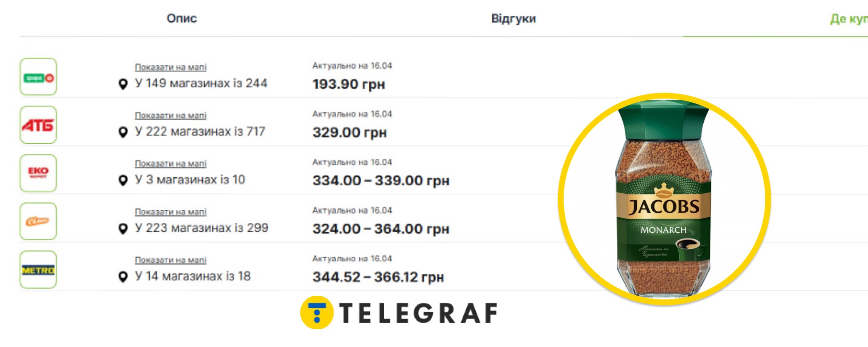Click map pin beside 149 магазинах
Viewport: 868px width, 347px height.
click(x=123, y=84)
